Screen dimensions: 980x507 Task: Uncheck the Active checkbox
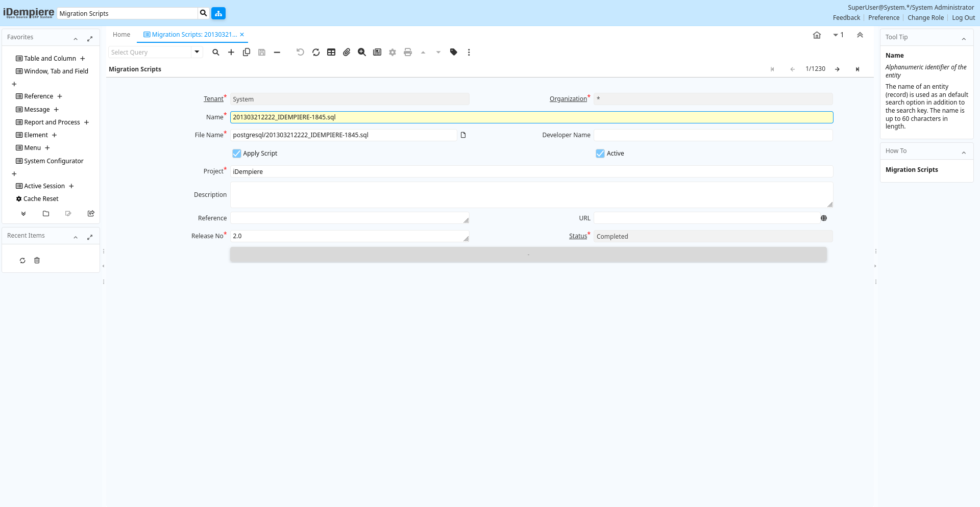[x=600, y=154]
